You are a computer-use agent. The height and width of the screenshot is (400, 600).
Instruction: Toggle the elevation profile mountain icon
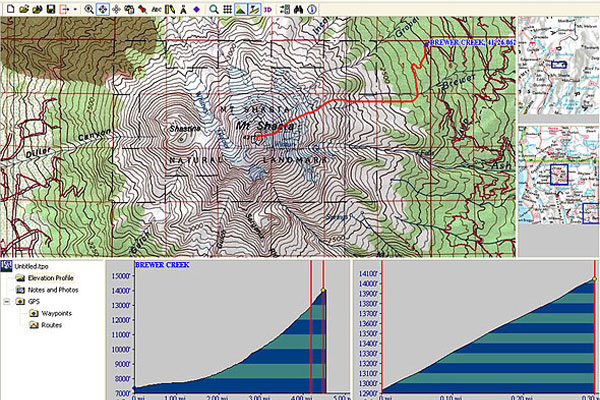(240, 9)
